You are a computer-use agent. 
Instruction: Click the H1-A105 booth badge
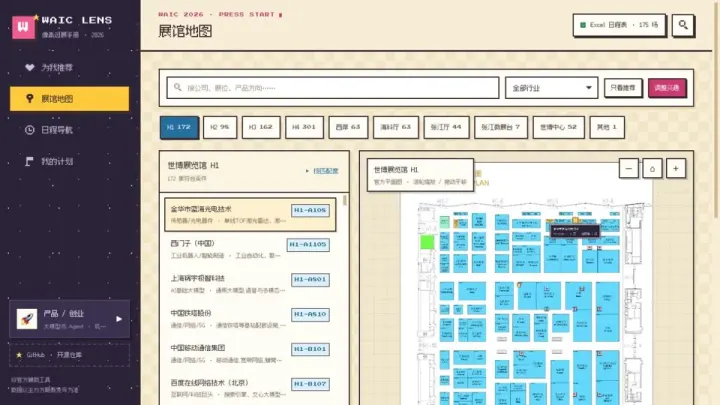[310, 210]
